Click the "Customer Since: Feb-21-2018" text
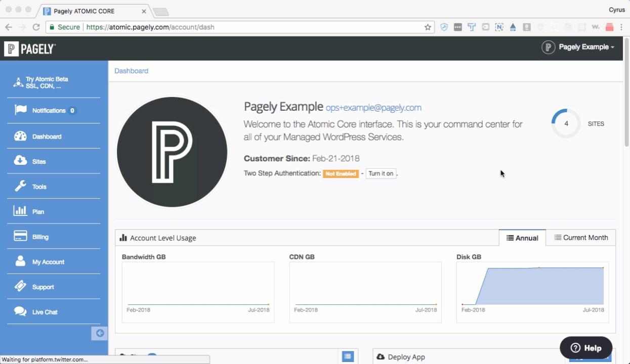630x364 pixels. (x=302, y=158)
